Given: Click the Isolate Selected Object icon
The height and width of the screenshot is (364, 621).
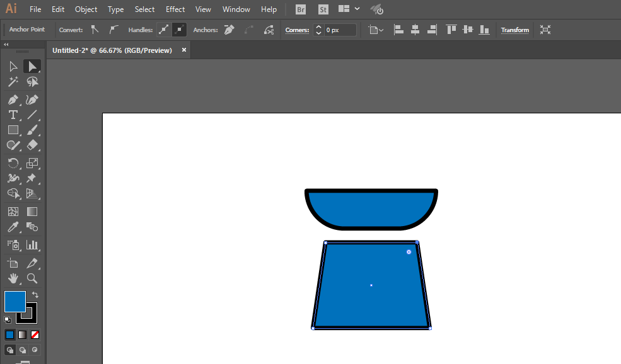Looking at the screenshot, I should [545, 30].
